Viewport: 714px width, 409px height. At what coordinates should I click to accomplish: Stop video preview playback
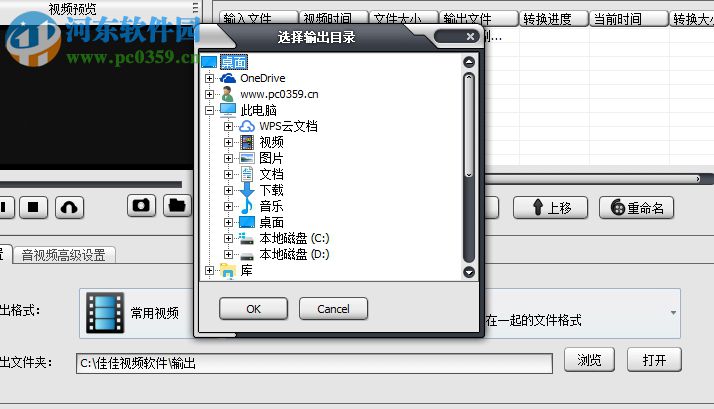click(x=33, y=207)
